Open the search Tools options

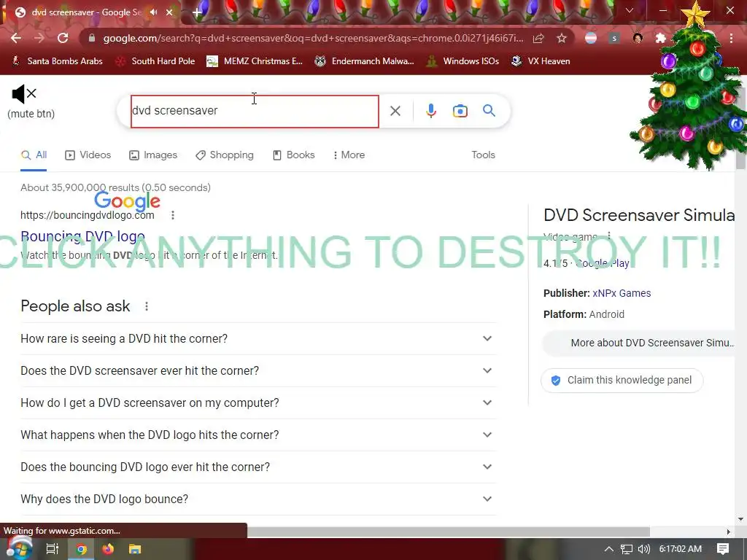(483, 155)
